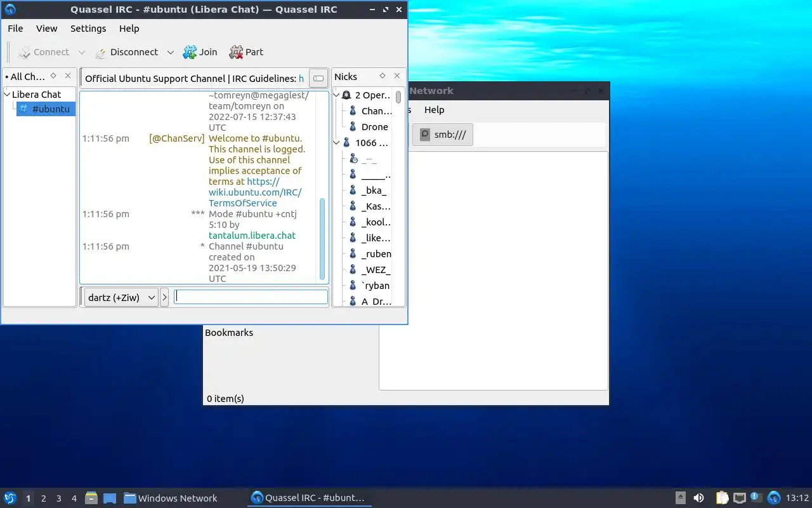Image resolution: width=812 pixels, height=508 pixels.
Task: Select the _kool… nick
Action: click(x=376, y=222)
